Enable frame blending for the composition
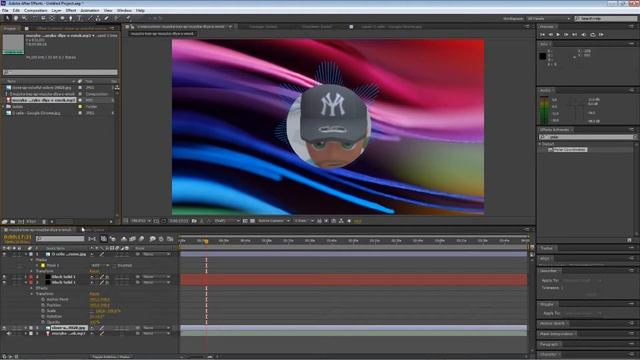 [x=133, y=239]
